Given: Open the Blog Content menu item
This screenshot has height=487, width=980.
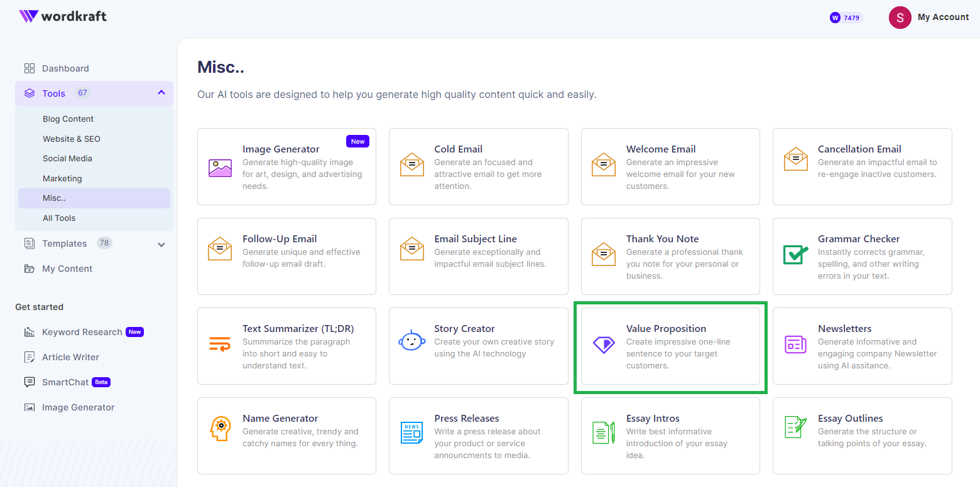Looking at the screenshot, I should (68, 119).
